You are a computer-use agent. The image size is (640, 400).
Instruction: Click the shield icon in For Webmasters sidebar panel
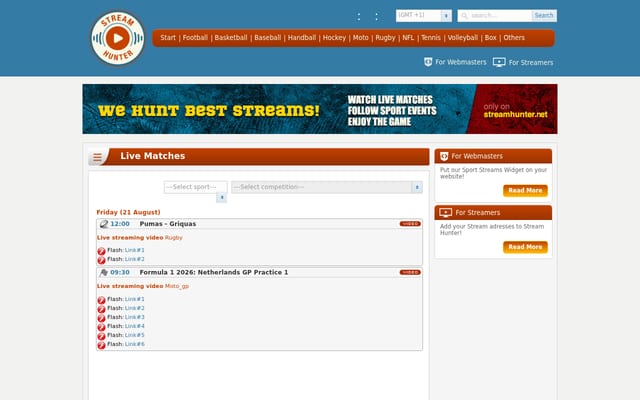point(444,156)
